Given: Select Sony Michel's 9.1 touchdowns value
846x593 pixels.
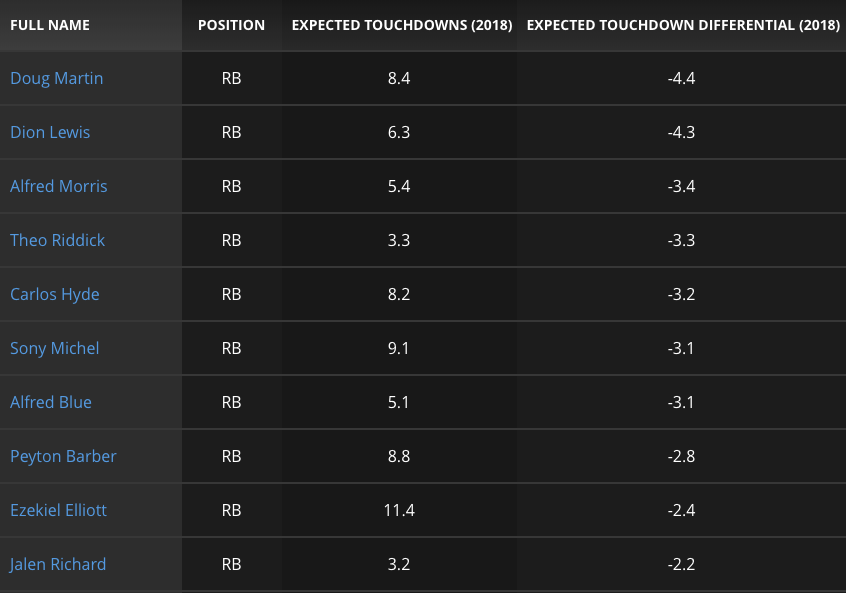Looking at the screenshot, I should pyautogui.click(x=399, y=348).
